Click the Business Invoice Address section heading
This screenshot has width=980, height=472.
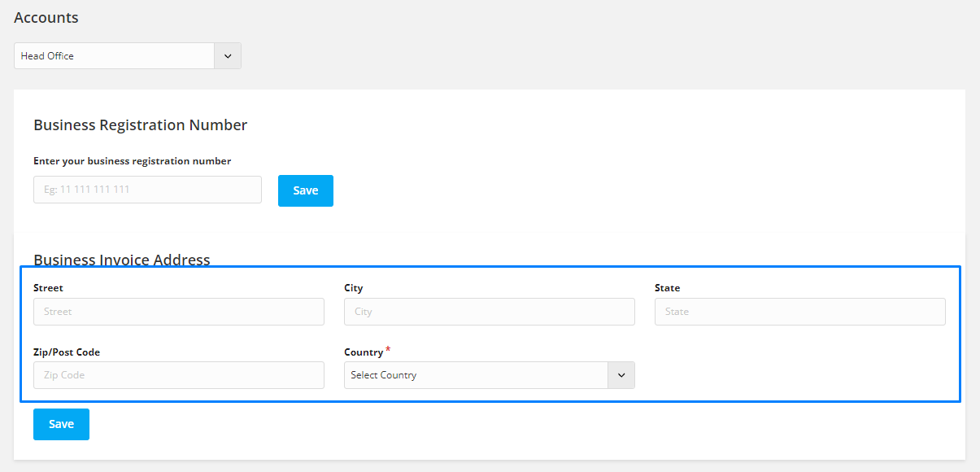(x=122, y=260)
